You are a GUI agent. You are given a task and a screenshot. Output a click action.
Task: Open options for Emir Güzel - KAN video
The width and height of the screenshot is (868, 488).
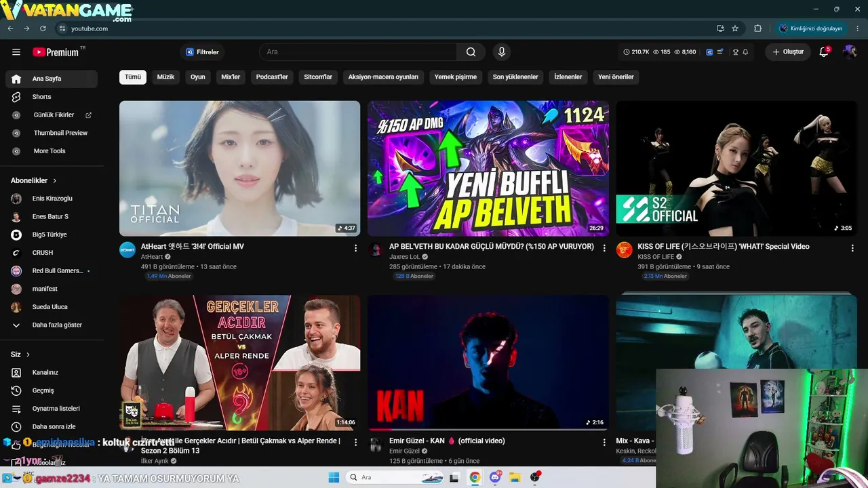tap(604, 443)
